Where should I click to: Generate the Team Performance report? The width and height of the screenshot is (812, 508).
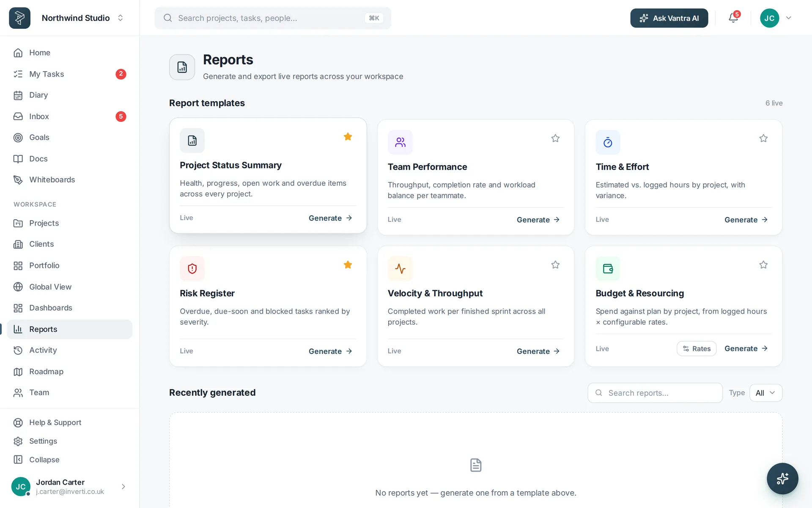(538, 220)
